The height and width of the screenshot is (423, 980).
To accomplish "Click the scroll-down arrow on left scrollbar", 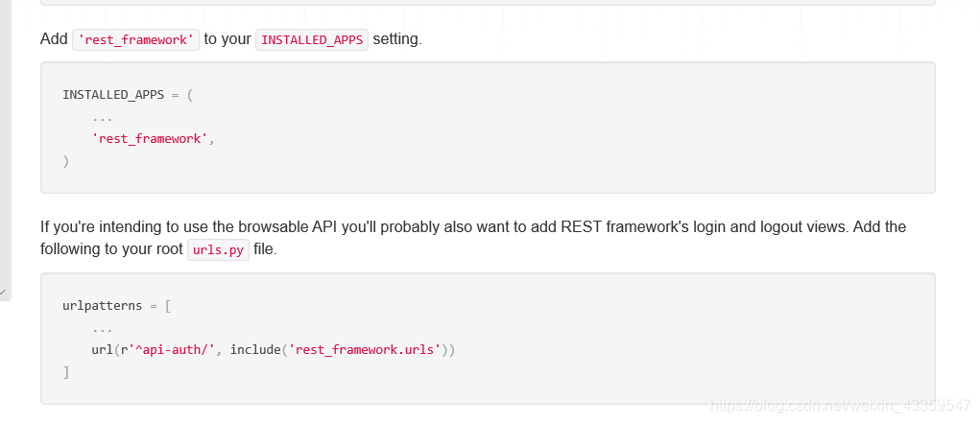I will pos(3,292).
